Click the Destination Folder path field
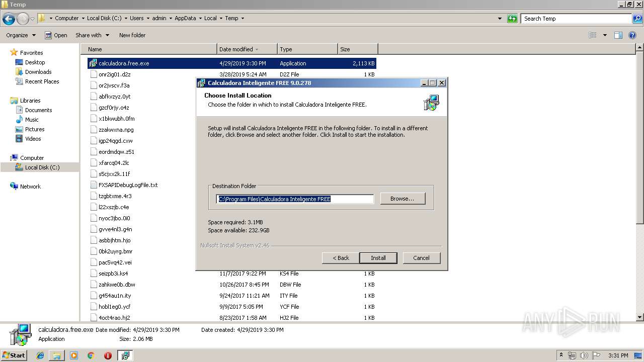The height and width of the screenshot is (362, 644). tap(295, 199)
